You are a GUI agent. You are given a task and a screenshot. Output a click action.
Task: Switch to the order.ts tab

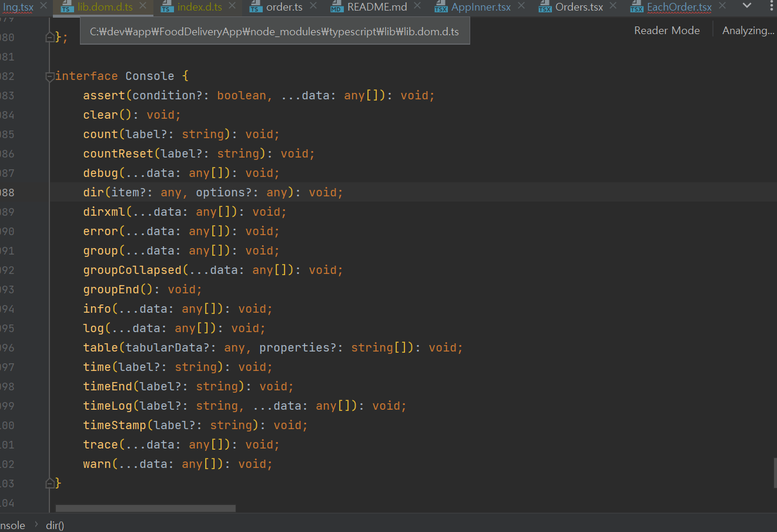click(284, 7)
